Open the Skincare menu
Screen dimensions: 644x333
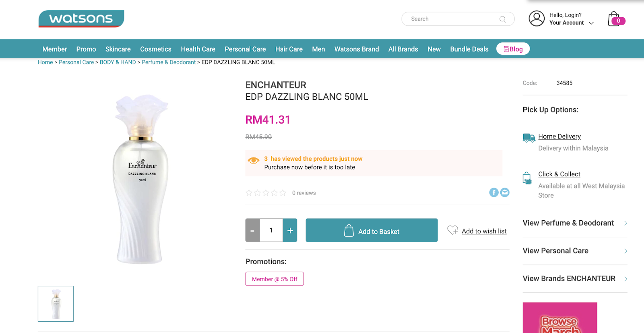point(118,49)
